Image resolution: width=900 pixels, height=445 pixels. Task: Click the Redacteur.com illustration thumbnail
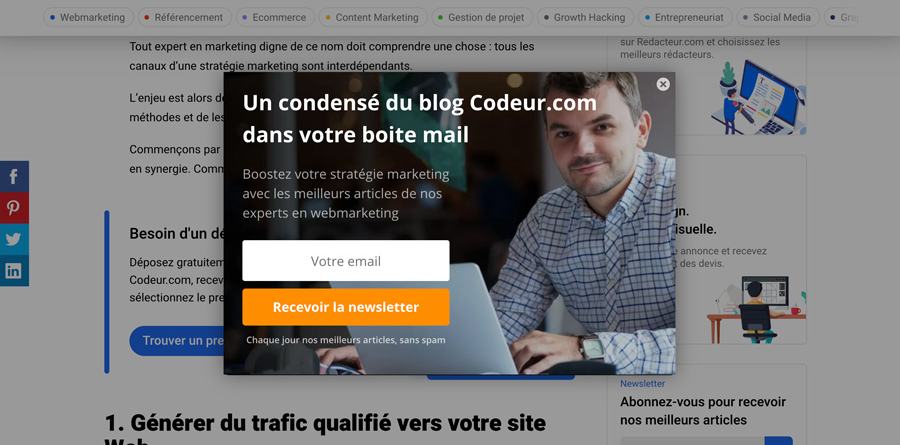[759, 96]
